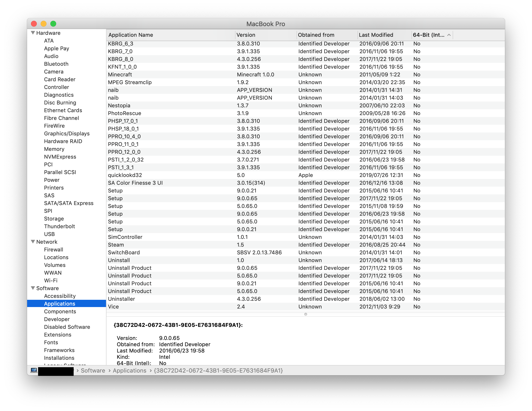Collapse the Network section triangle
Screen dimensions: 532x411
pyautogui.click(x=33, y=242)
